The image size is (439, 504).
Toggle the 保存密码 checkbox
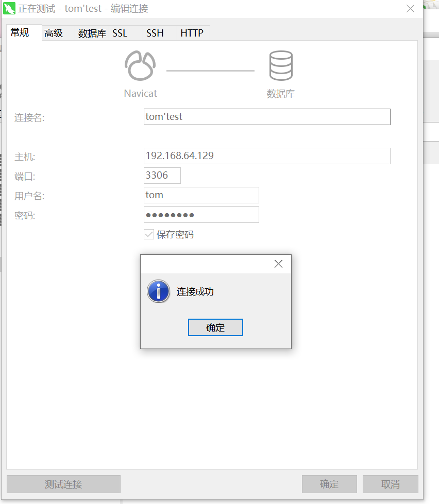coord(149,234)
